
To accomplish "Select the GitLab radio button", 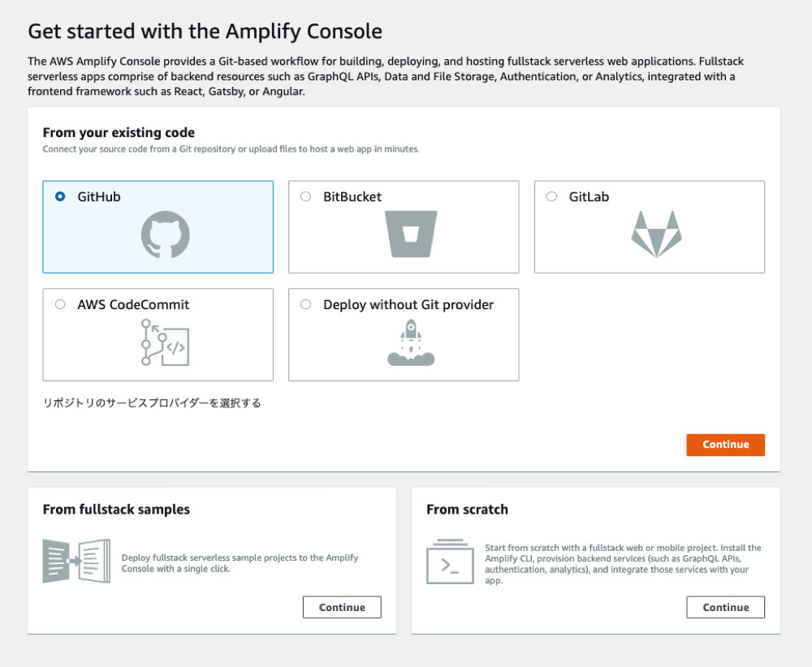I will [x=551, y=196].
